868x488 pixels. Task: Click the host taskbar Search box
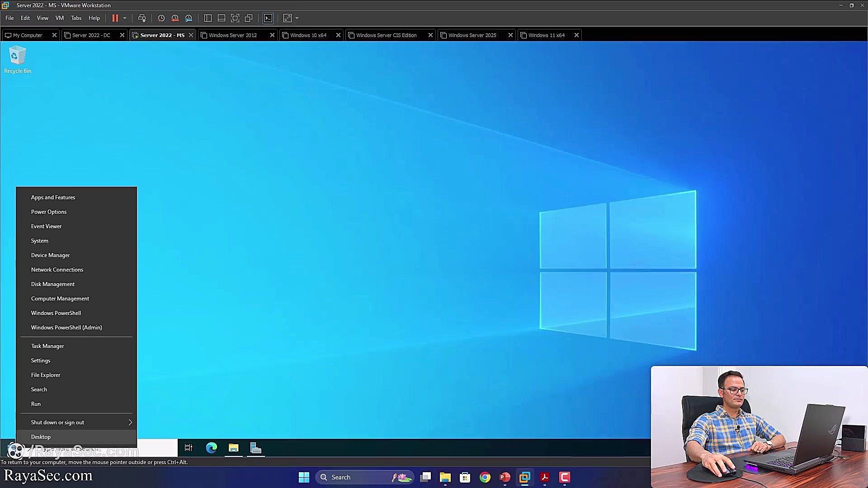365,477
